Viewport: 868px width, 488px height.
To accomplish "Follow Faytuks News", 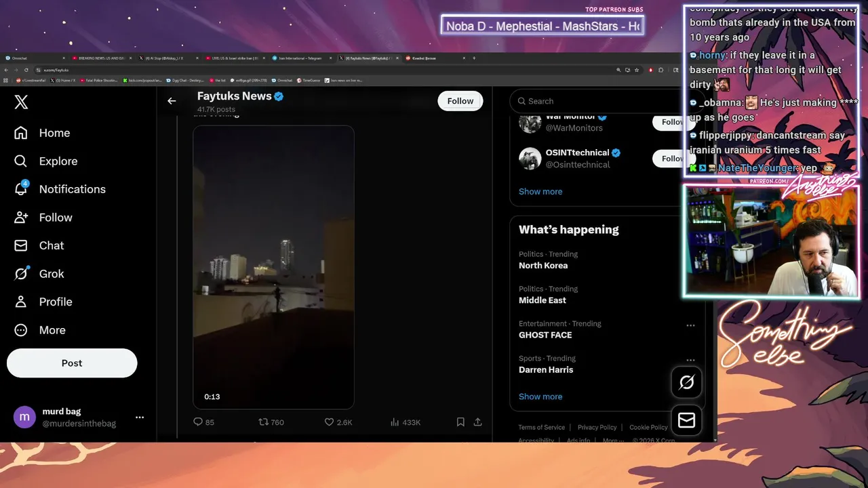I will 460,101.
